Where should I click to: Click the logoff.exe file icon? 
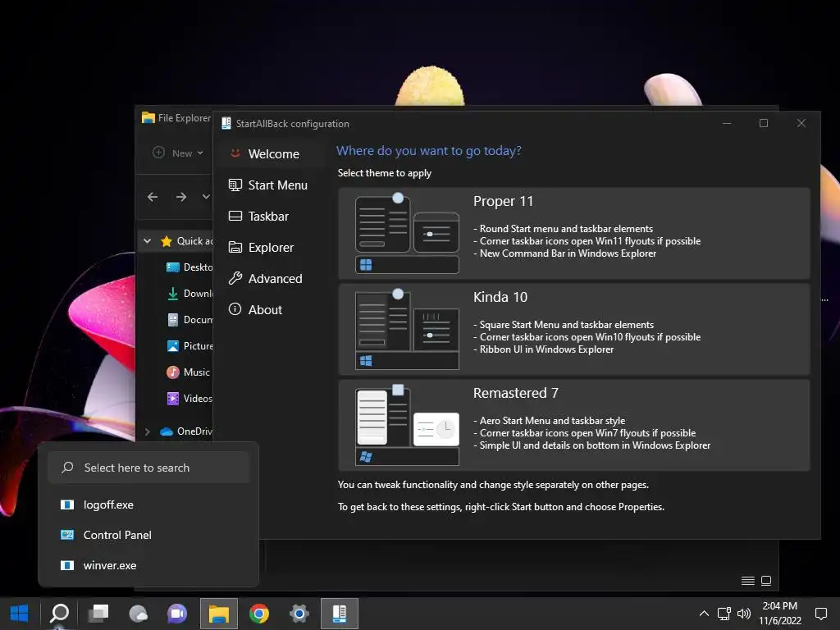point(67,504)
